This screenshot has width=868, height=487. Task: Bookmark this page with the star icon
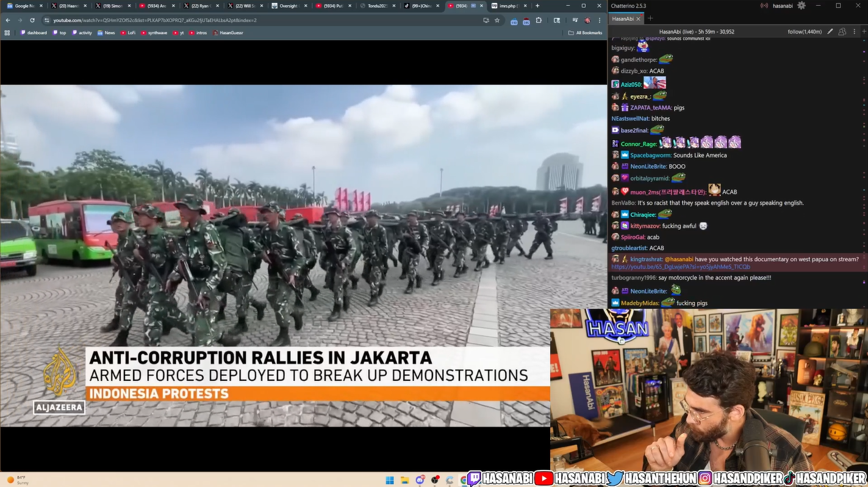click(497, 20)
